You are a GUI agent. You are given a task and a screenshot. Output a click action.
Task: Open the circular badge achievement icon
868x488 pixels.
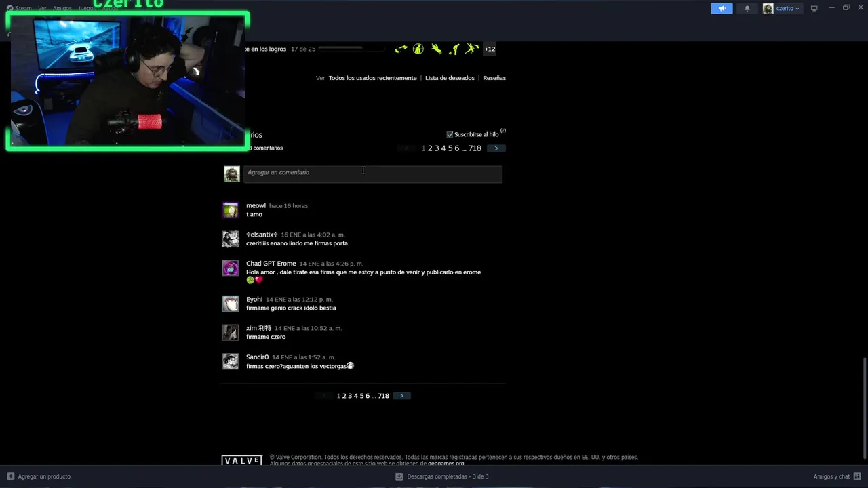pyautogui.click(x=418, y=49)
